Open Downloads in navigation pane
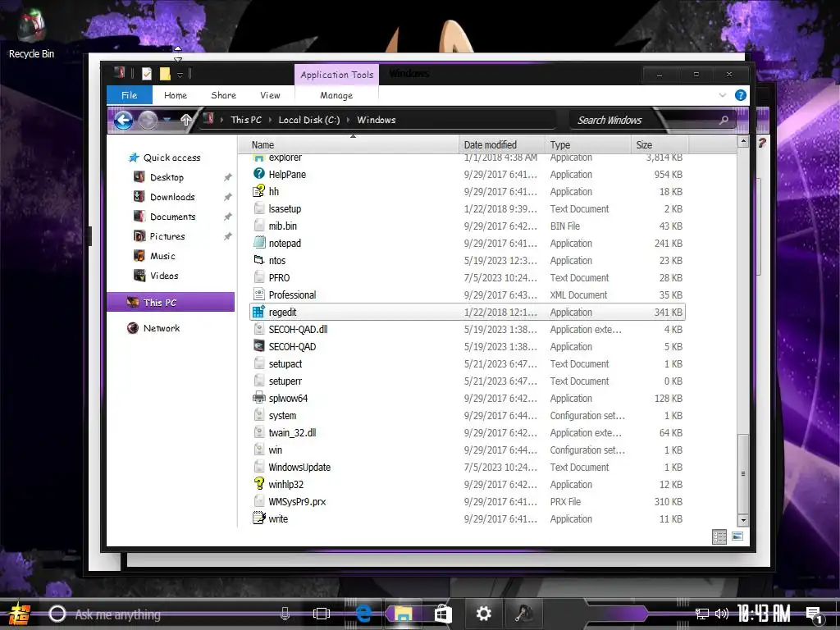Viewport: 840px width, 630px height. coord(164,197)
